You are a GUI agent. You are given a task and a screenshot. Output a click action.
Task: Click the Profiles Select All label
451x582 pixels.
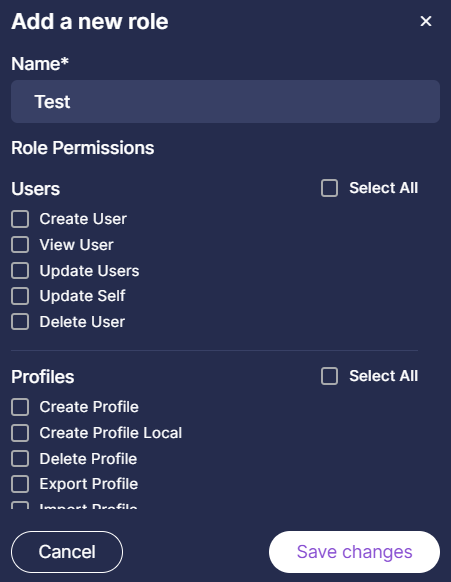click(x=383, y=376)
